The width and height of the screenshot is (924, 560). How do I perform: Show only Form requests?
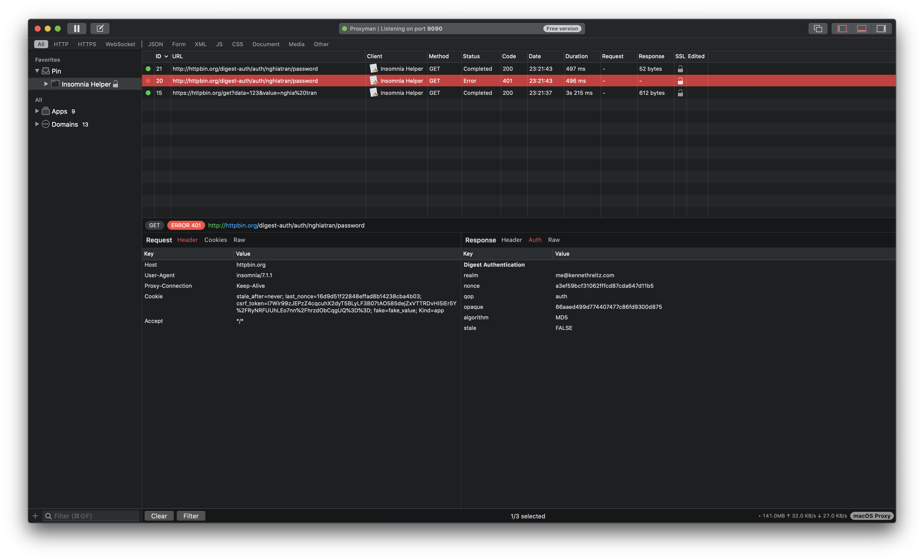tap(179, 44)
